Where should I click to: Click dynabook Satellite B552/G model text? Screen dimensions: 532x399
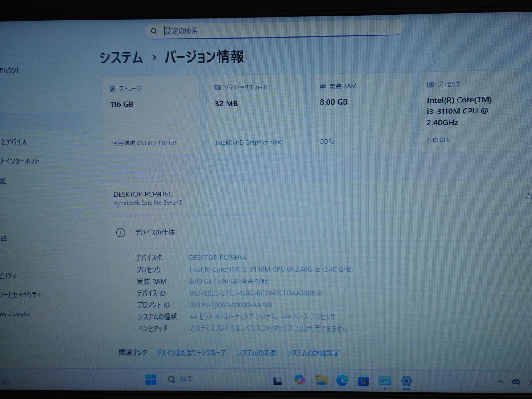pyautogui.click(x=148, y=203)
